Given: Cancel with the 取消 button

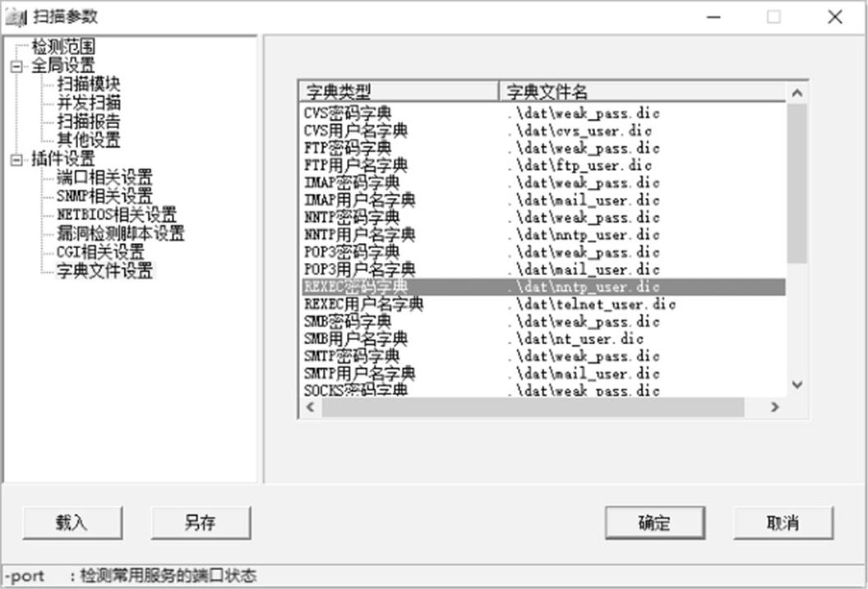Looking at the screenshot, I should pyautogui.click(x=783, y=522).
